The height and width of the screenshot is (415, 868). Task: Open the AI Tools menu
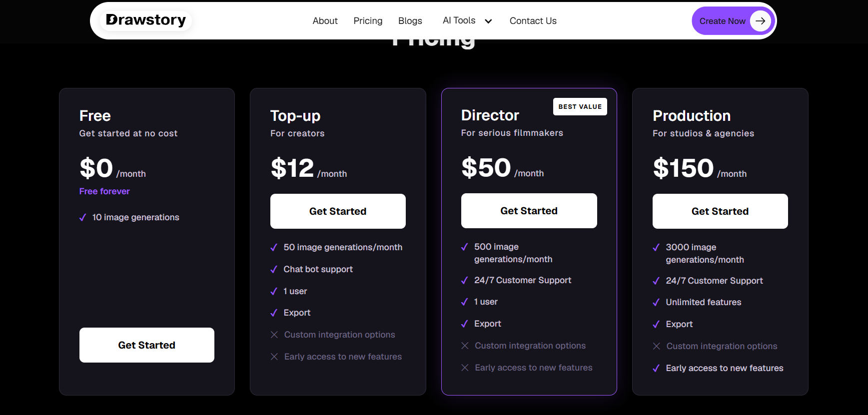[459, 20]
